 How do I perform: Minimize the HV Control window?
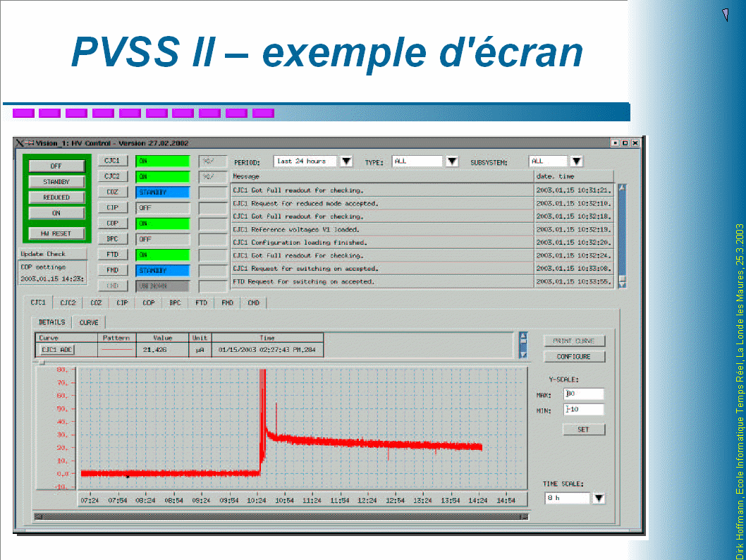(x=615, y=142)
